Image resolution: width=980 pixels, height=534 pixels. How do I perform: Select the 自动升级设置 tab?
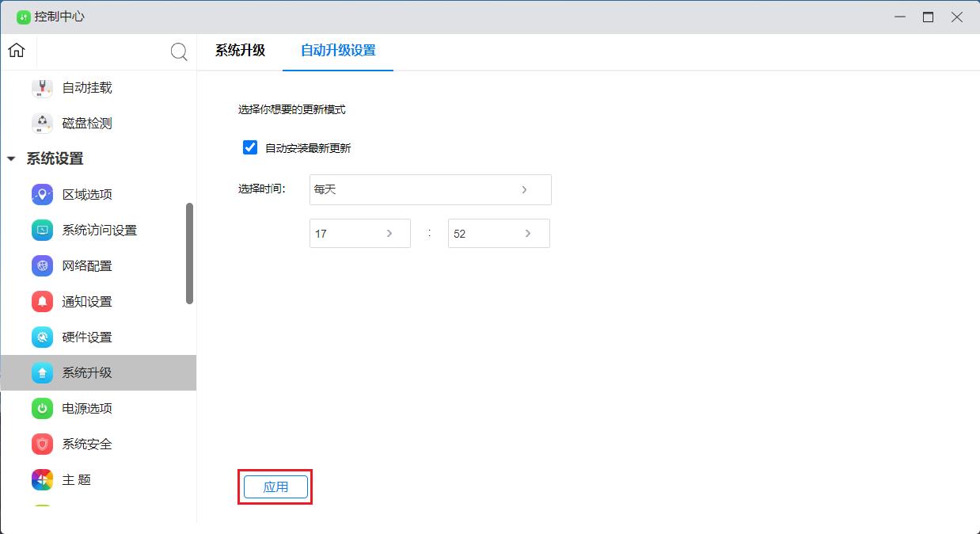(x=337, y=49)
